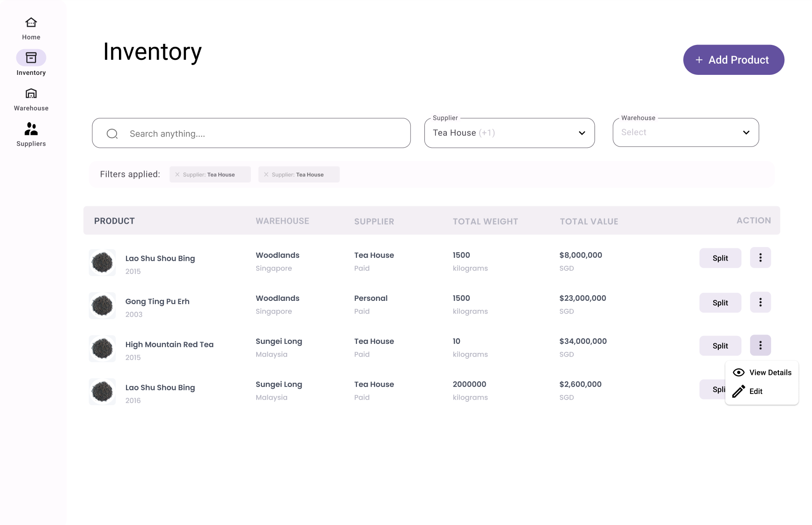812x525 pixels.
Task: Open Supplier combo box showing Tea House
Action: click(509, 133)
